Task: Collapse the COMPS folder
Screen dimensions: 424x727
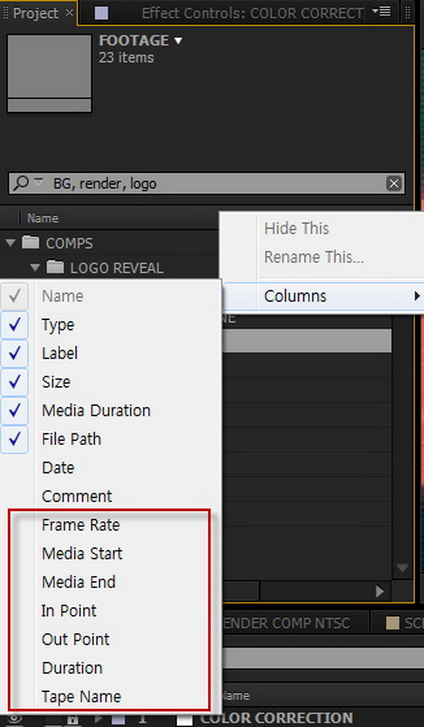Action: coord(11,242)
